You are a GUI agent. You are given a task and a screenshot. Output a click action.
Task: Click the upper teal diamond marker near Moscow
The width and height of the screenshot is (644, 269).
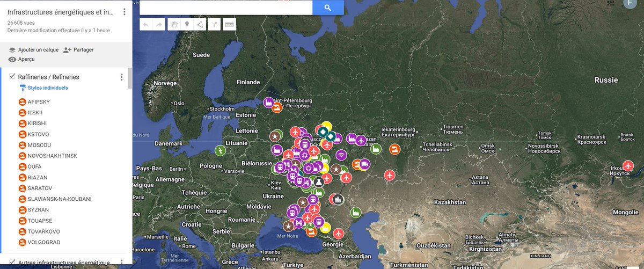pos(323,132)
